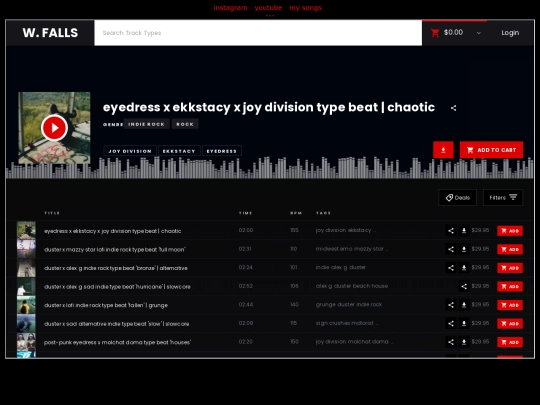Open the my songs link
The width and height of the screenshot is (540, 405).
coord(305,8)
